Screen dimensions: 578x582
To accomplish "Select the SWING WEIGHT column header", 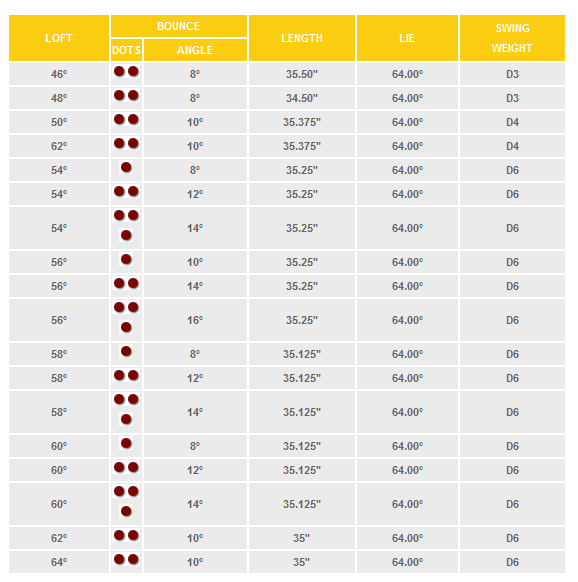I will pos(512,38).
